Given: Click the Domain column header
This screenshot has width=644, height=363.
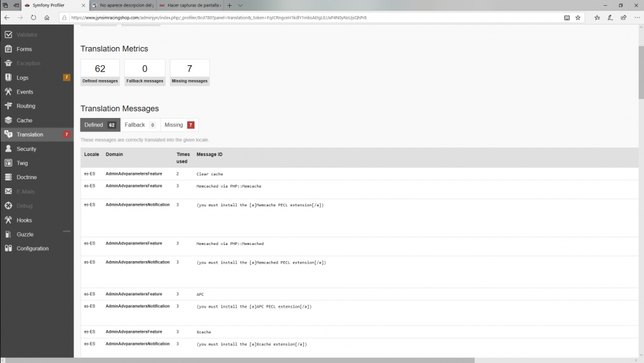Looking at the screenshot, I should 114,155.
